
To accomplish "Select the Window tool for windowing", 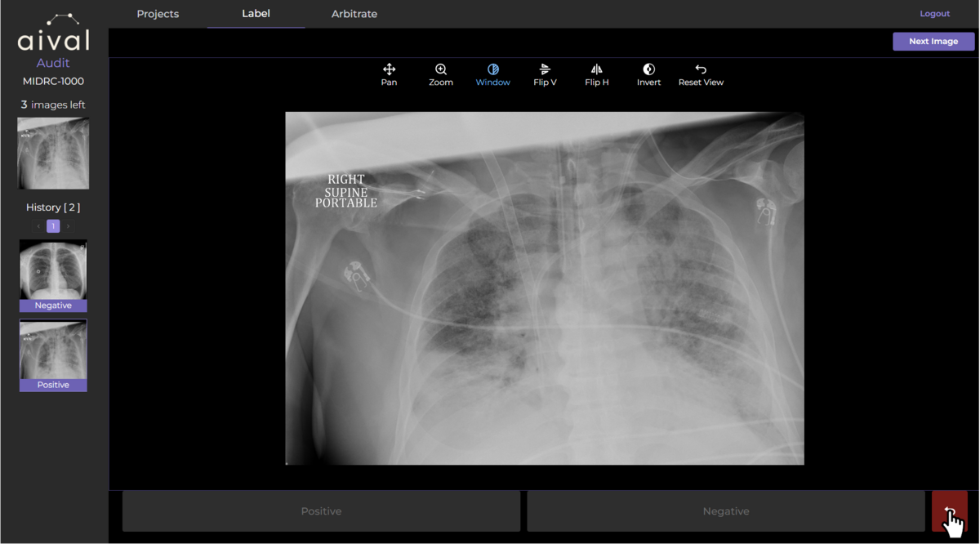I will [493, 74].
